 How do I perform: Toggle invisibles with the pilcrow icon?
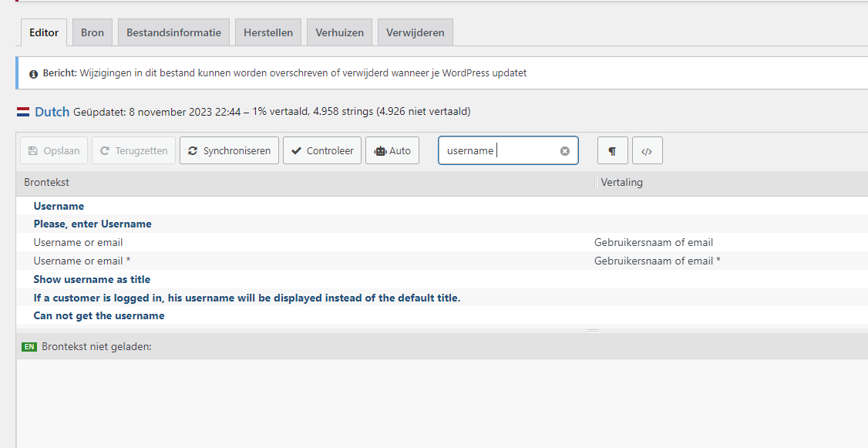coord(612,150)
